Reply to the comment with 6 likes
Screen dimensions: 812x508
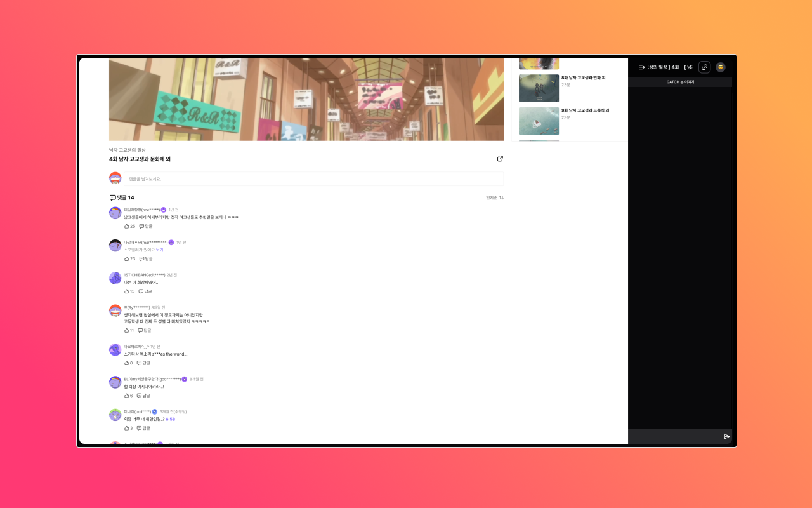tap(143, 395)
